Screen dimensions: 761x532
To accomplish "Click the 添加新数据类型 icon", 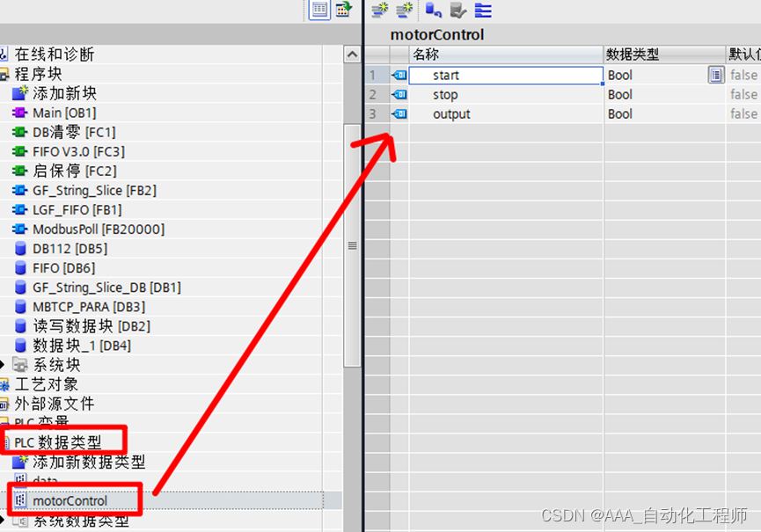I will pos(20,461).
